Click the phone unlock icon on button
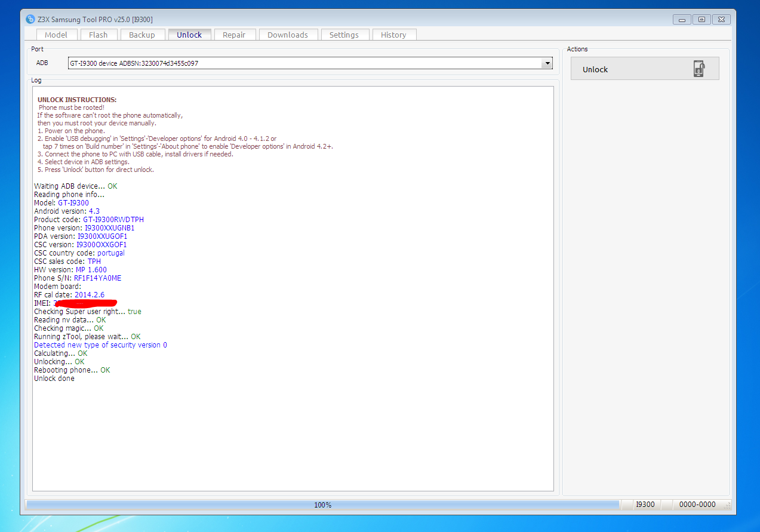760x532 pixels. click(x=699, y=69)
